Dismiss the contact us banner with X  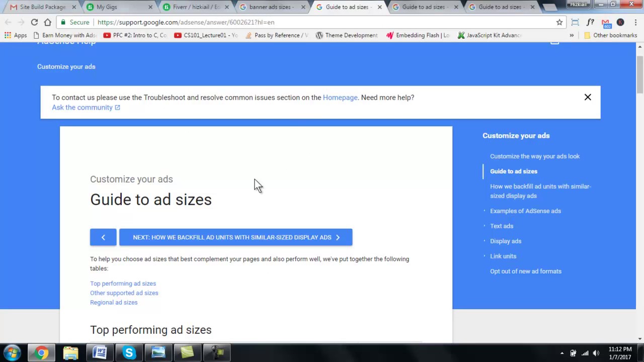pos(588,97)
